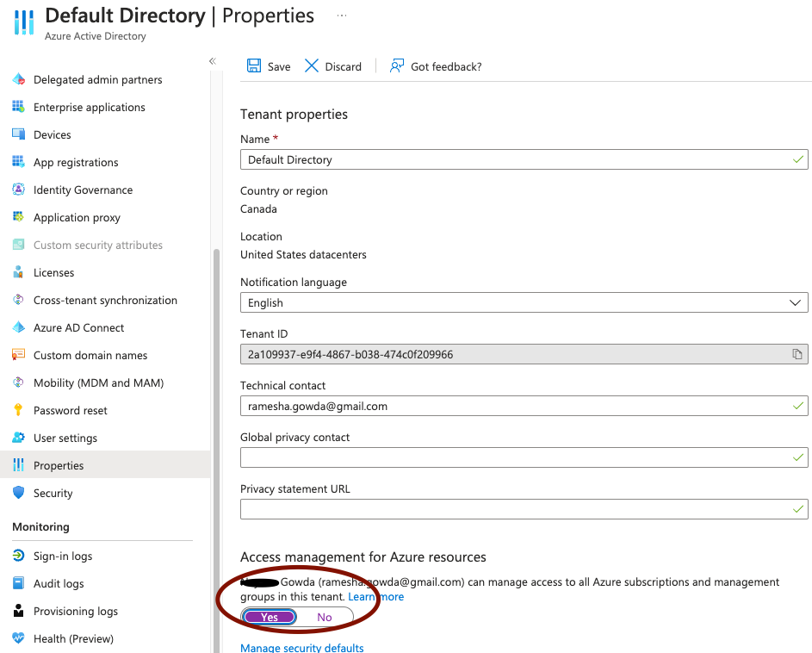Click the Sign-in logs icon
This screenshot has width=812, height=653.
pos(19,556)
